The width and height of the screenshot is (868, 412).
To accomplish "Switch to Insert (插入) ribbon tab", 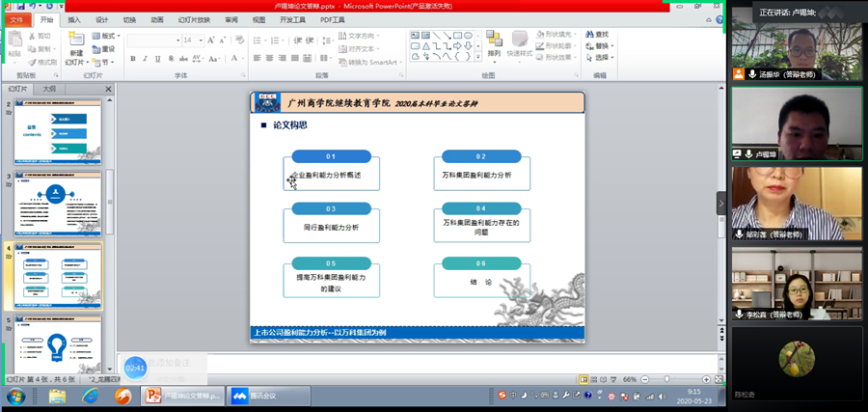I will click(x=74, y=20).
